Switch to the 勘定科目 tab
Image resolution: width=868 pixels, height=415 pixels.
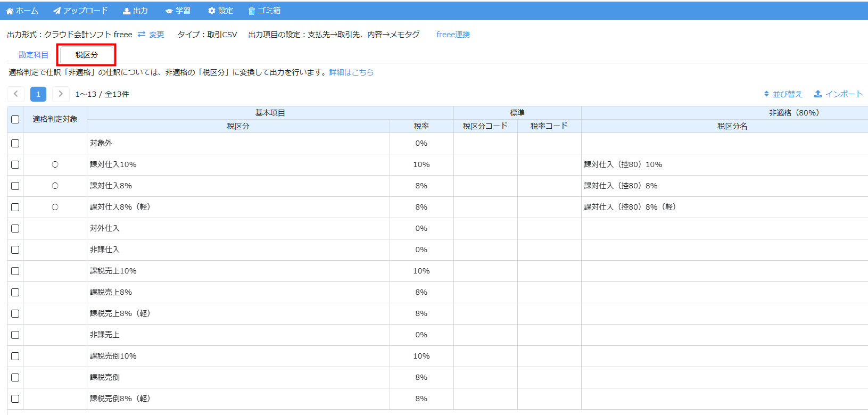(34, 55)
